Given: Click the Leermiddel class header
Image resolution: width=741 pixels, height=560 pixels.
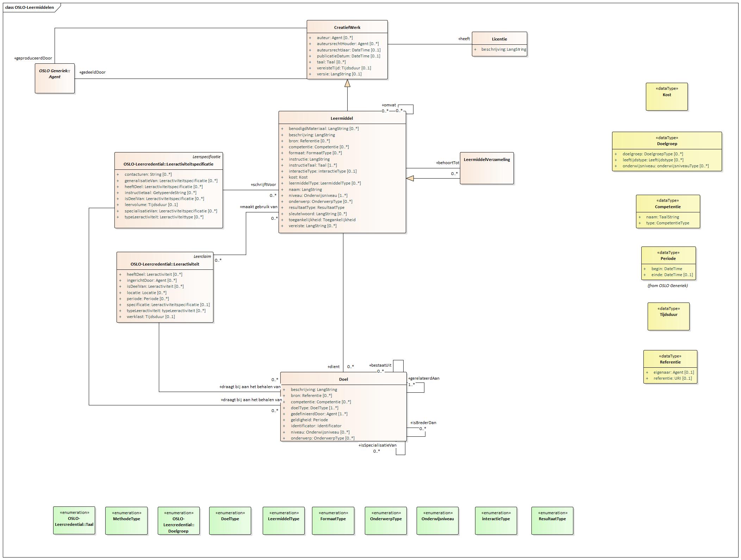Looking at the screenshot, I should (342, 118).
